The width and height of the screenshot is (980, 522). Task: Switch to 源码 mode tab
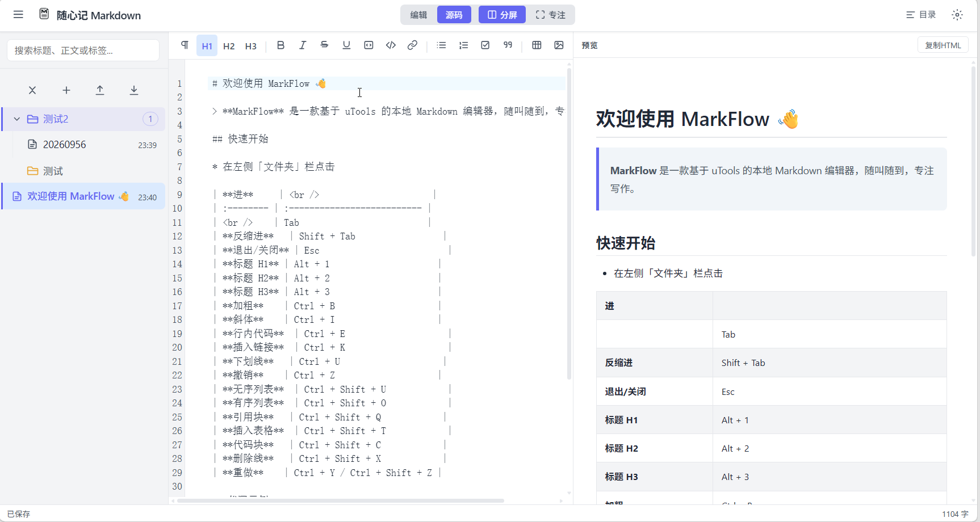tap(454, 15)
